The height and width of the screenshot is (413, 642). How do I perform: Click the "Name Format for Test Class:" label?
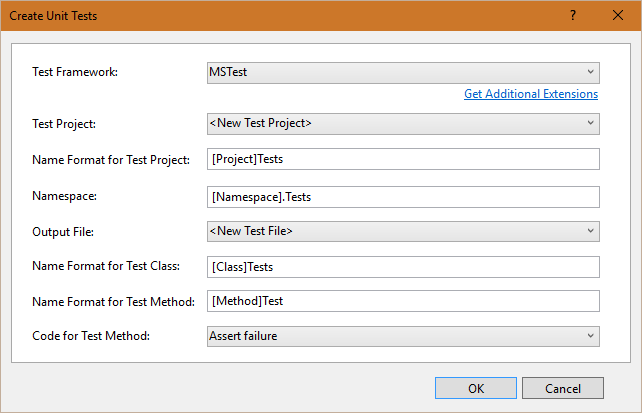click(x=105, y=267)
